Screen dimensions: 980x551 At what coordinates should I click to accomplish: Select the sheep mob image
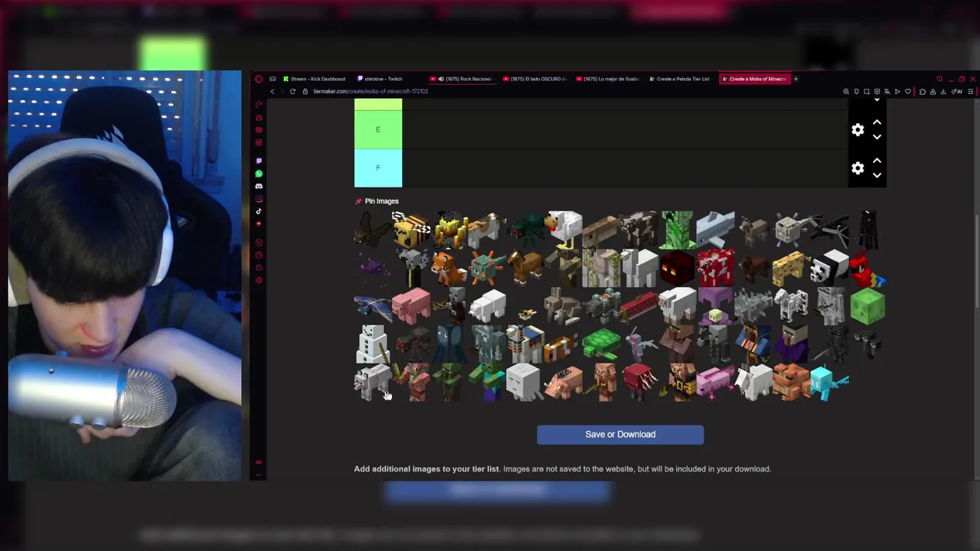tap(678, 307)
